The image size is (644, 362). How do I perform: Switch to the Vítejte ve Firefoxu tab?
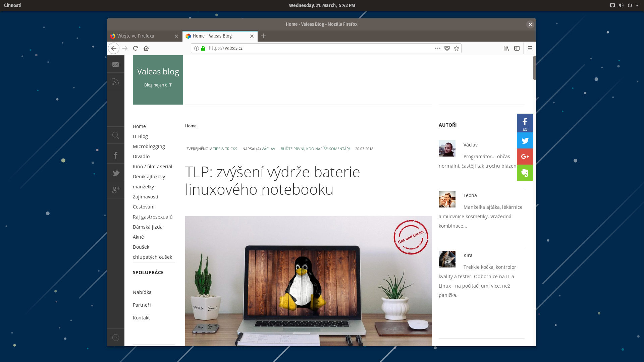coord(145,36)
